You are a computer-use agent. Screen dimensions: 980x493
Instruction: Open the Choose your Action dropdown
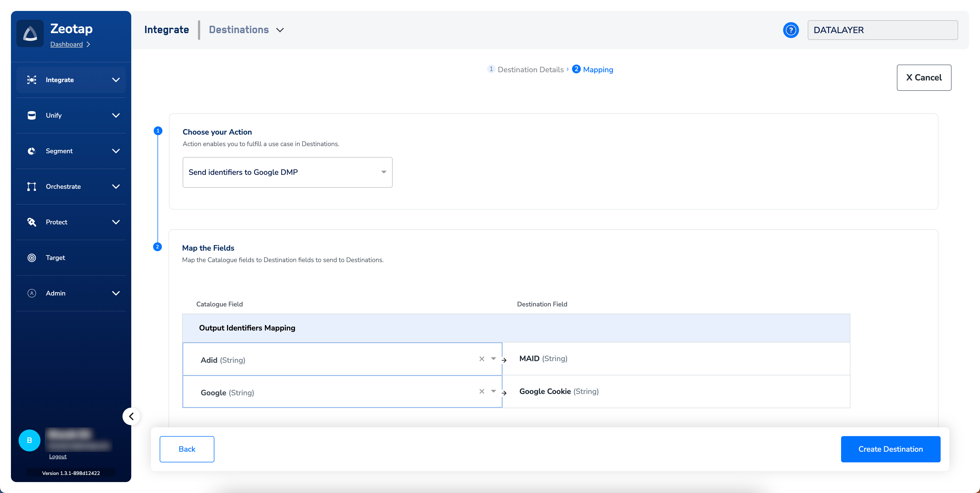click(x=287, y=172)
